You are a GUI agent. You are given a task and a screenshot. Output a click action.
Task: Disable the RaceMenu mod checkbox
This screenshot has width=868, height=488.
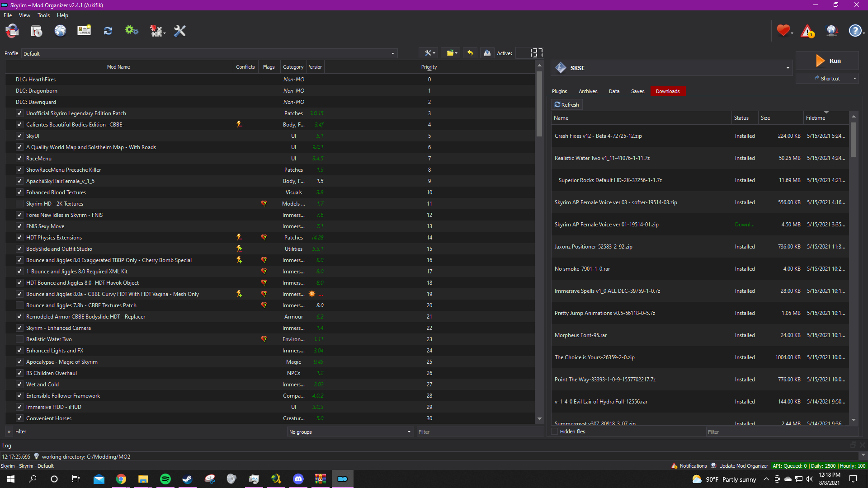click(x=19, y=159)
